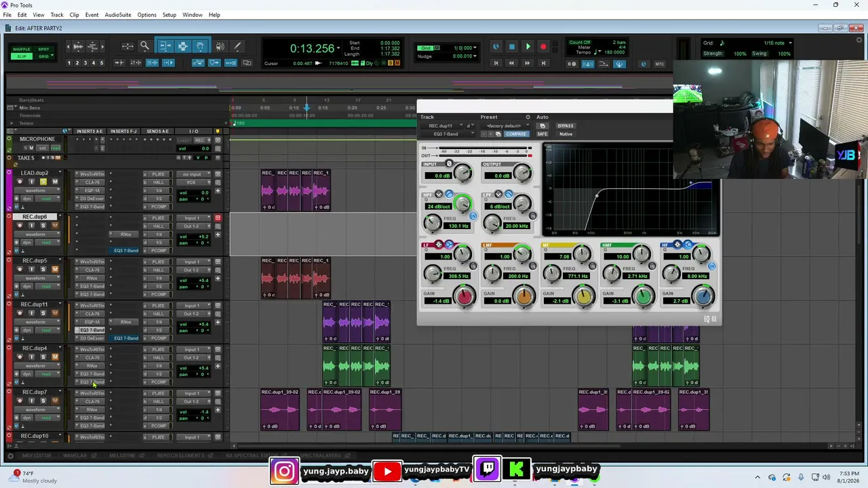The width and height of the screenshot is (868, 488).
Task: Click the Compare button in EQ plugin
Action: pyautogui.click(x=516, y=134)
